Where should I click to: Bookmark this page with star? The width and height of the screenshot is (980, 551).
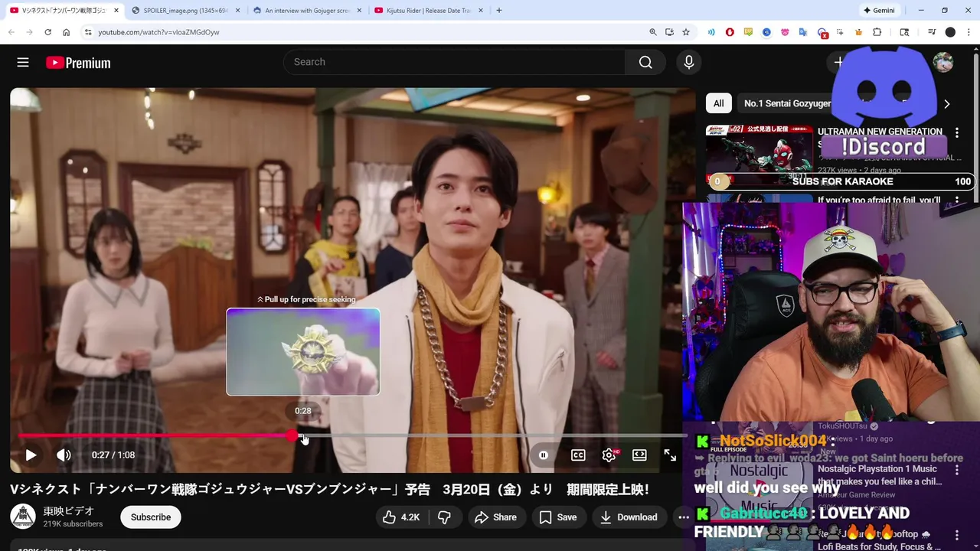(x=686, y=32)
